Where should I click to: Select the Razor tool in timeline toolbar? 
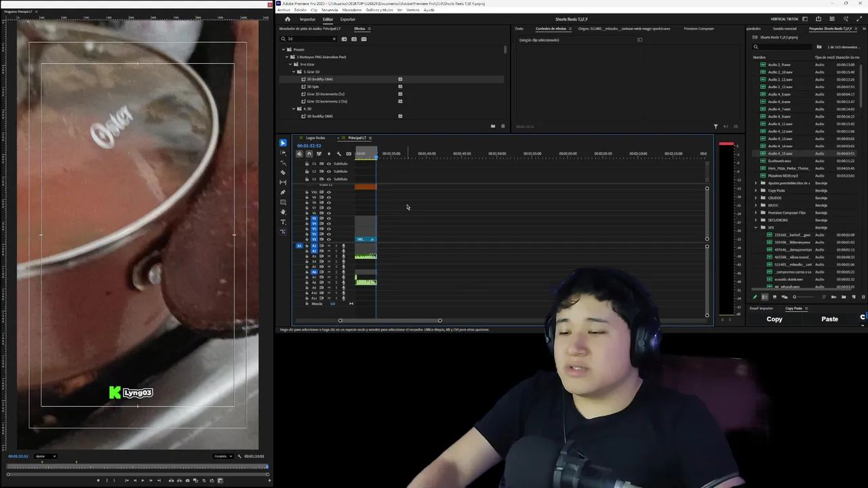283,172
